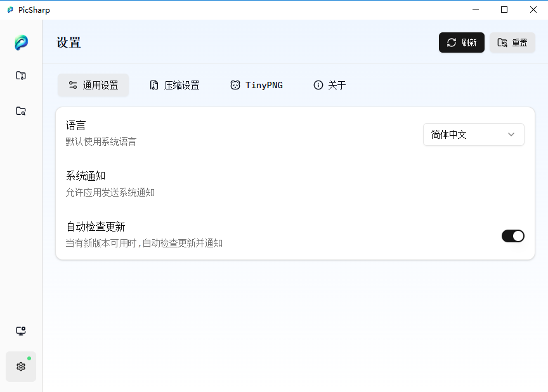548x392 pixels.
Task: Click the refresh icon inside the 刷新 button
Action: pyautogui.click(x=452, y=42)
